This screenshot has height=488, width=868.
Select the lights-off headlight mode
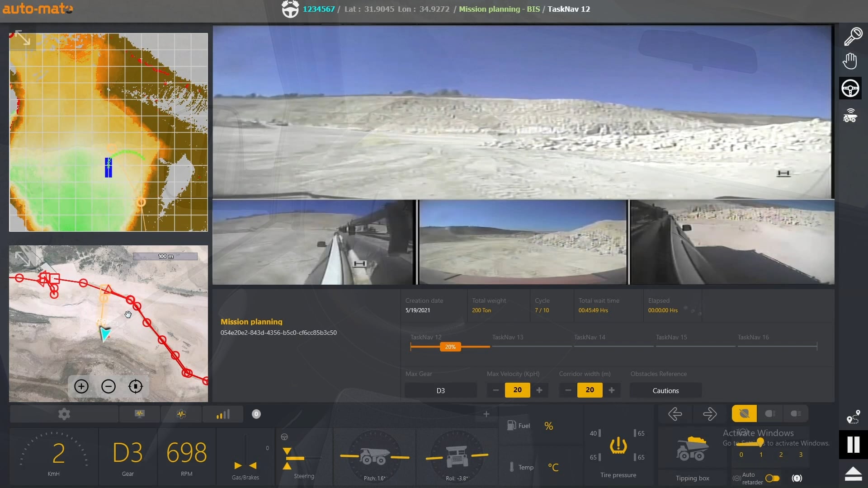point(744,413)
